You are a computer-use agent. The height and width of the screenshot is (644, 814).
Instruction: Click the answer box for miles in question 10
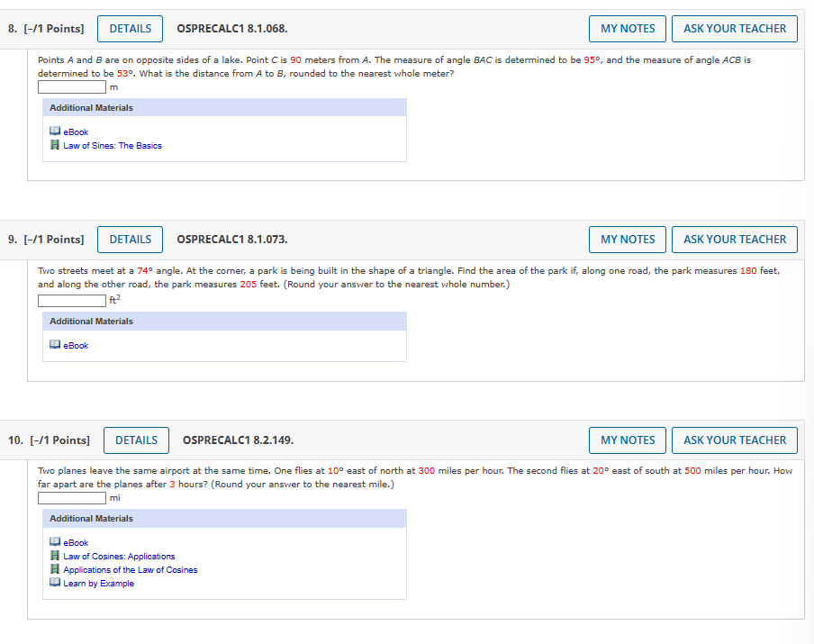pos(72,498)
